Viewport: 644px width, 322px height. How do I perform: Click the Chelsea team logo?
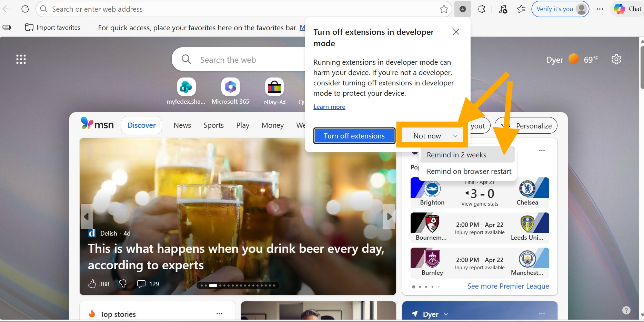point(527,188)
